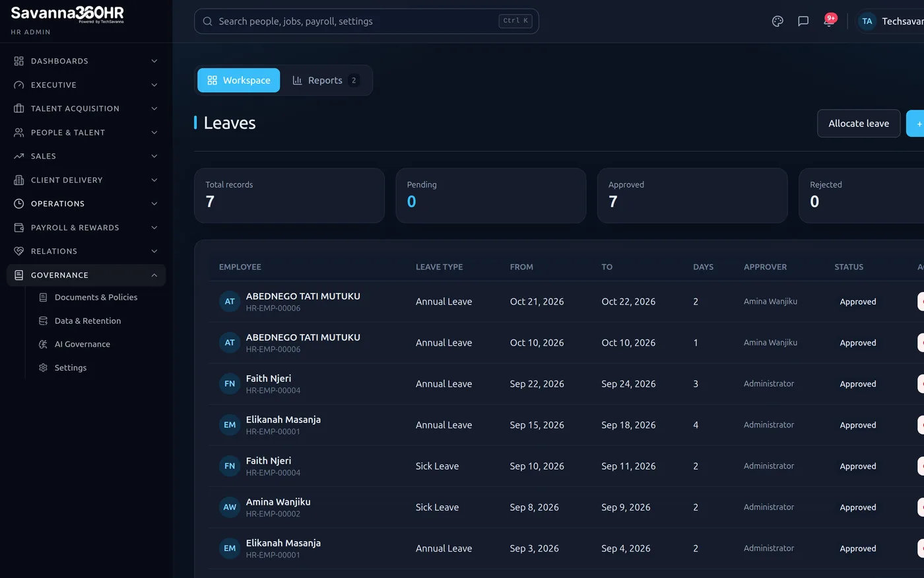This screenshot has width=924, height=578.
Task: Click the date Sep 22, 2026
Action: [x=537, y=384]
